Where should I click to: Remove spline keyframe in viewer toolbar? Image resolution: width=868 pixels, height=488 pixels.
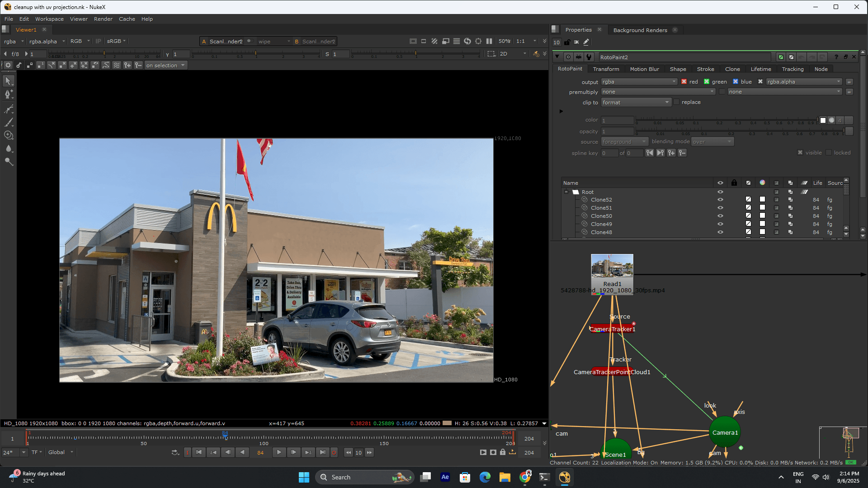[x=138, y=66]
